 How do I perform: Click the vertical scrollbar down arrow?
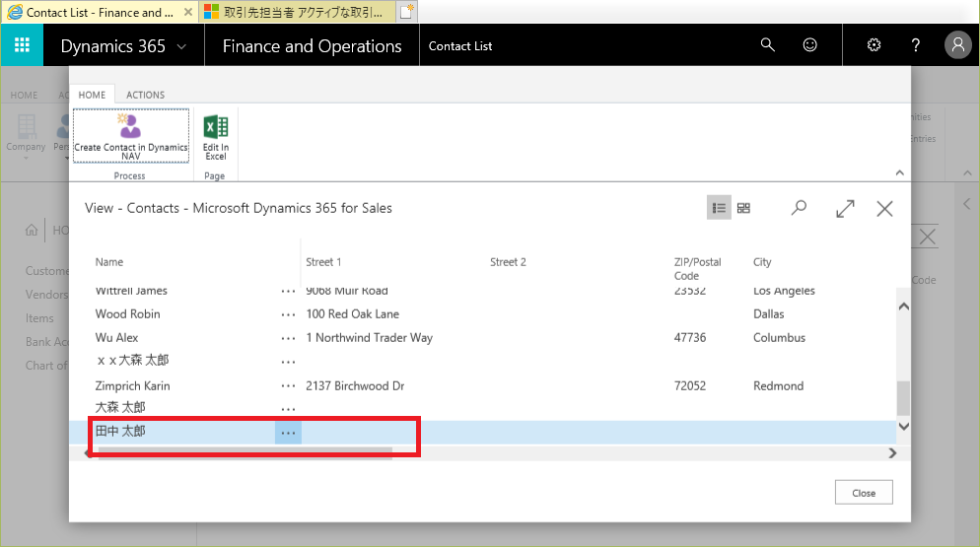click(903, 427)
